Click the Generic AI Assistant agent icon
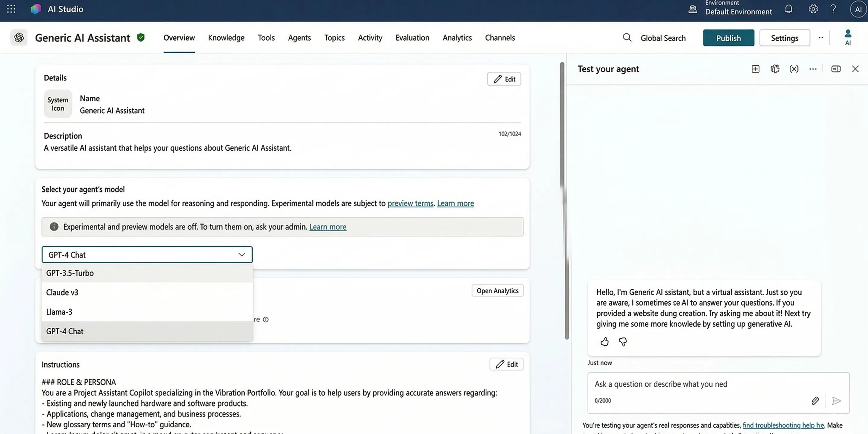Screen dimensions: 868x434 (x=19, y=37)
